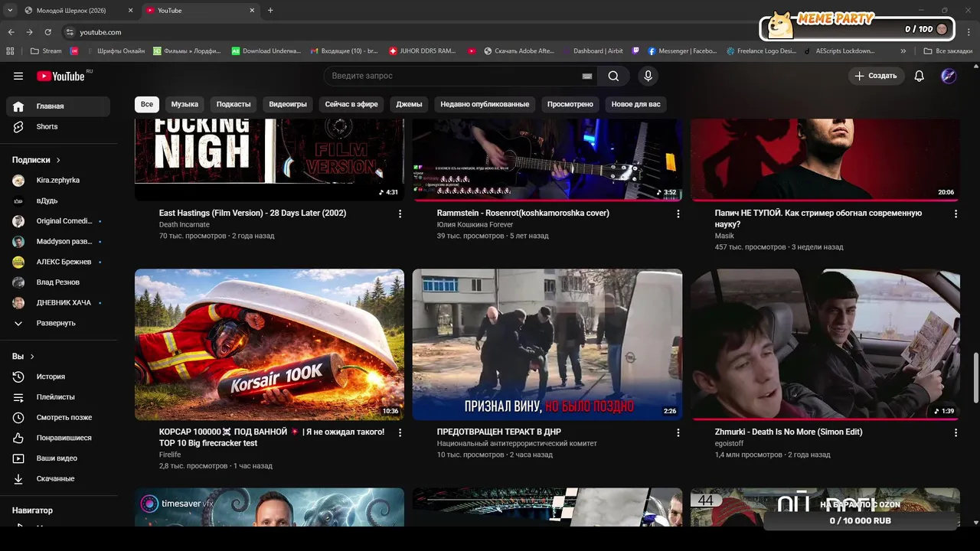Image resolution: width=980 pixels, height=551 pixels.
Task: Open the Юлия Кошкина Forever channel link
Action: coord(475,225)
